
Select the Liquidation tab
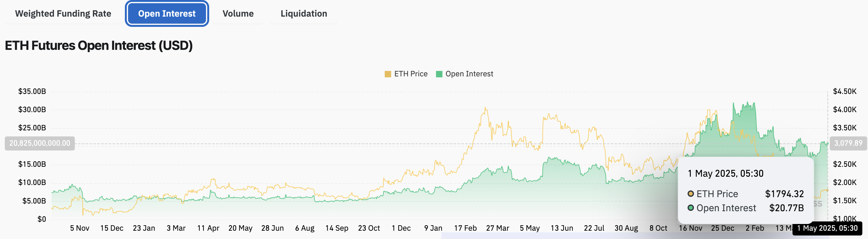303,13
